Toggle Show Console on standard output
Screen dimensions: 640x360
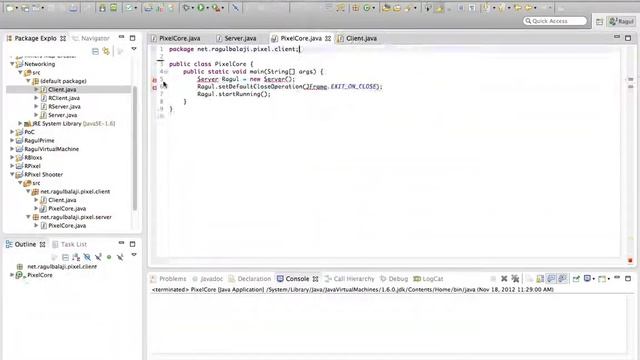pos(551,279)
